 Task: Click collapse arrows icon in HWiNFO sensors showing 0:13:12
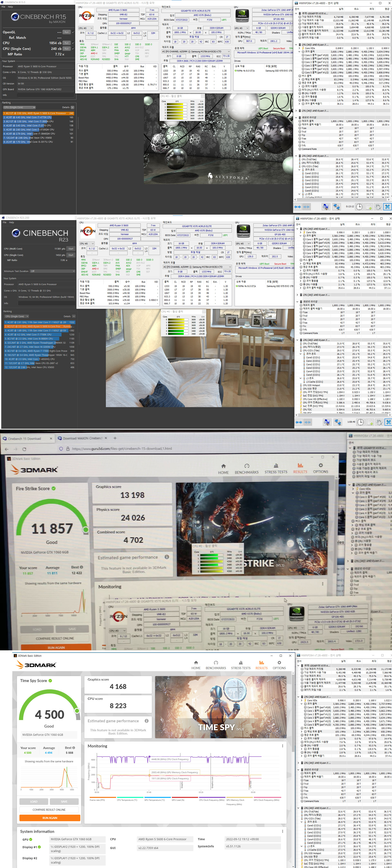[306, 207]
